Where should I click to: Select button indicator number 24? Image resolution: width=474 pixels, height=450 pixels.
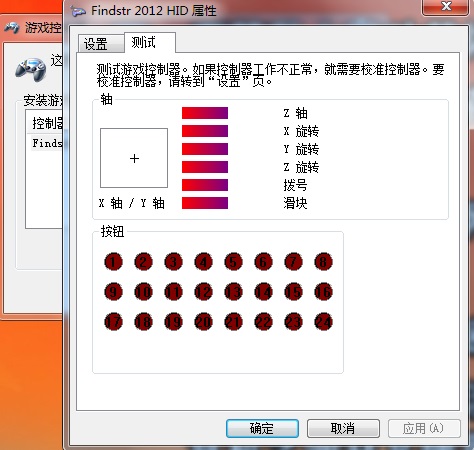pyautogui.click(x=323, y=322)
